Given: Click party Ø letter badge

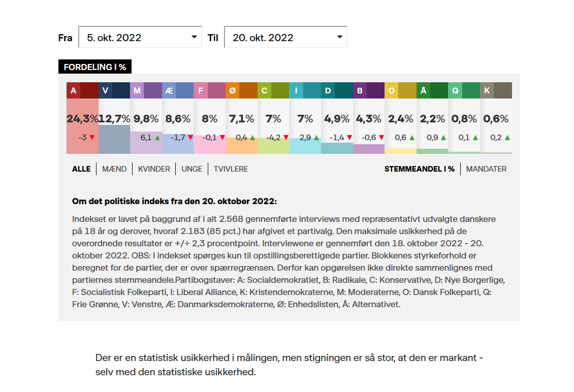Looking at the screenshot, I should (233, 90).
